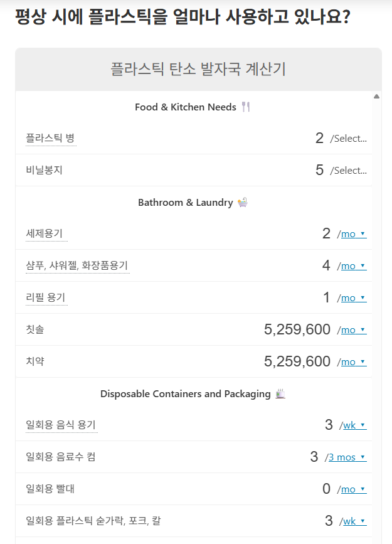Click the 일회용 음식 용기 label
Screen dimensions: 392x544
[x=61, y=425]
